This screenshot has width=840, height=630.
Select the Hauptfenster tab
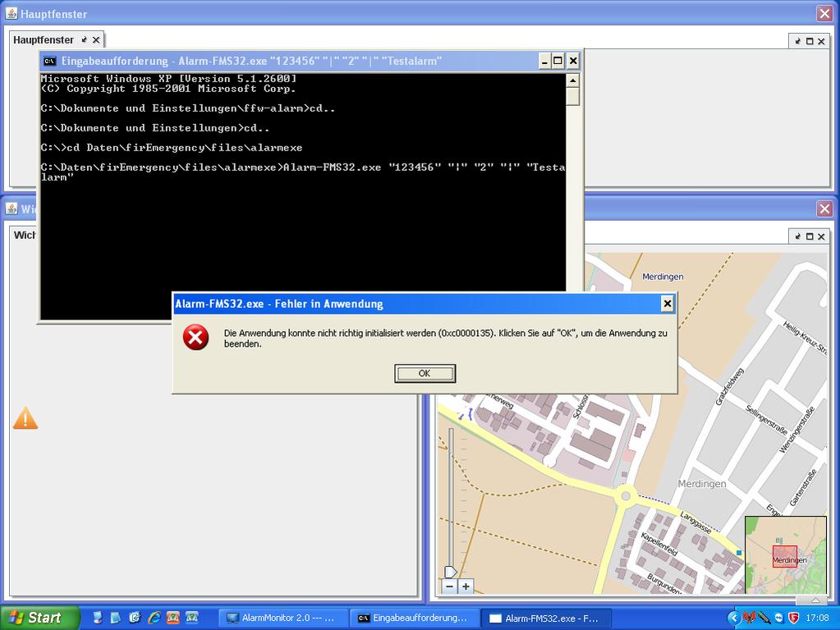(44, 39)
